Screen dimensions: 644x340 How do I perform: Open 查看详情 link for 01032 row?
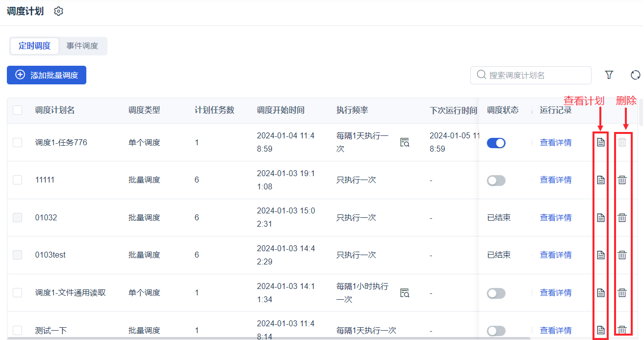pyautogui.click(x=556, y=218)
